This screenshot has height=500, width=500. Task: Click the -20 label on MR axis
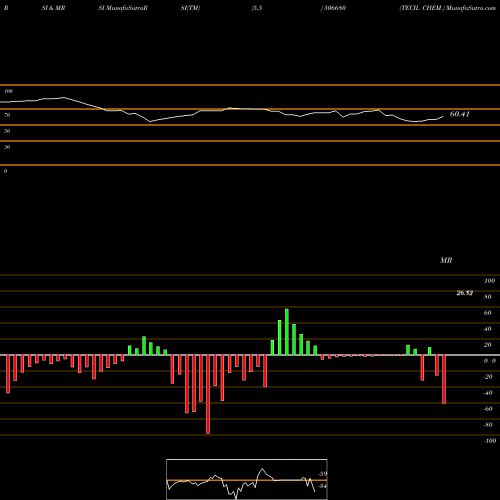tap(488, 377)
